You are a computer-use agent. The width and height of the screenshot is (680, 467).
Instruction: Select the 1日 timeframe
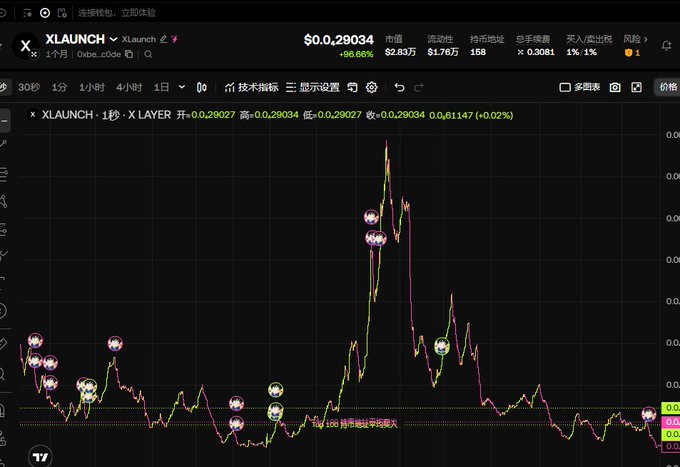click(161, 88)
